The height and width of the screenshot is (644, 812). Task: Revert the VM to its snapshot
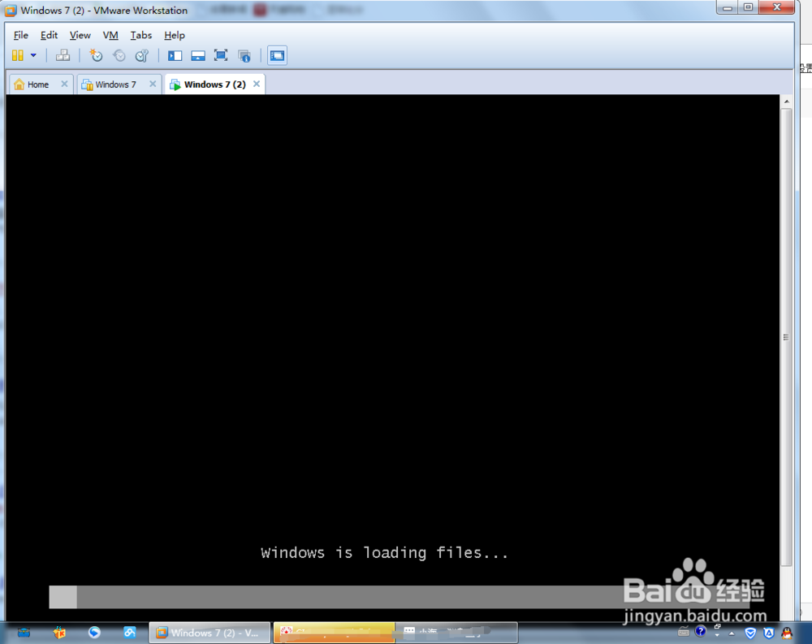click(119, 55)
